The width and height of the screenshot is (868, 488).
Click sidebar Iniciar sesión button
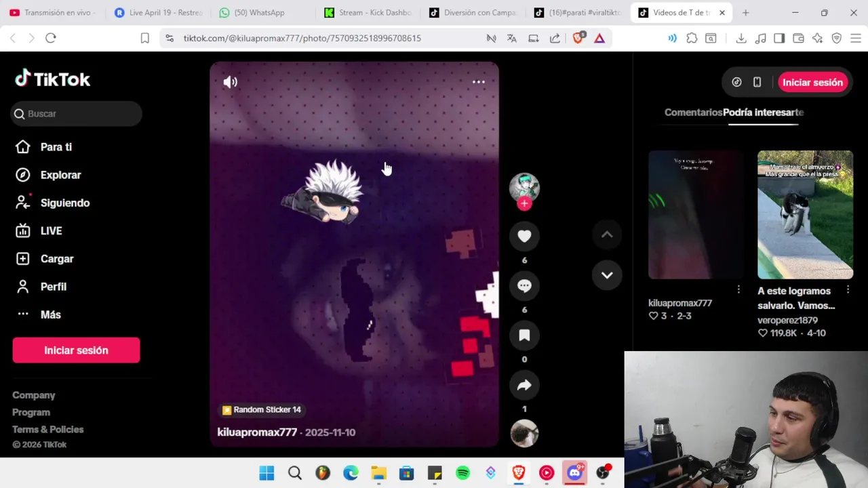coord(76,350)
